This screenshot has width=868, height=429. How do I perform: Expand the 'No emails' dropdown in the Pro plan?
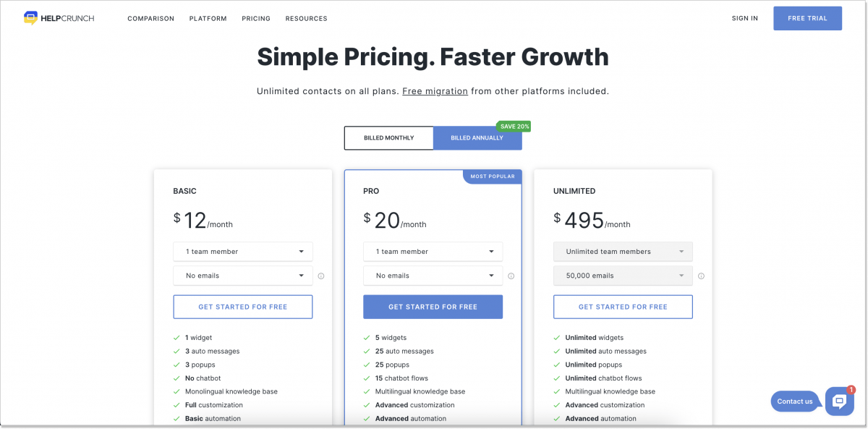coord(433,276)
